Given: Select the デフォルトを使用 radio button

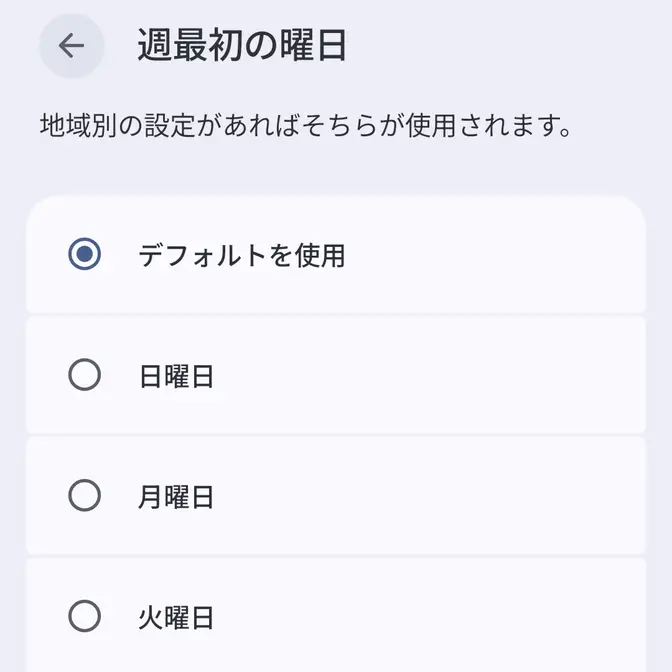Looking at the screenshot, I should tap(85, 255).
